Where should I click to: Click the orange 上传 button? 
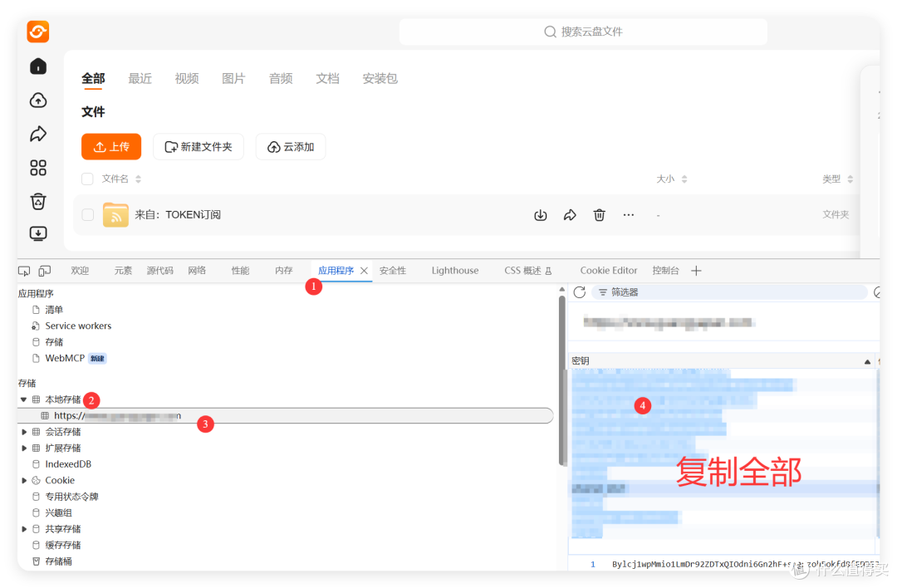click(111, 147)
